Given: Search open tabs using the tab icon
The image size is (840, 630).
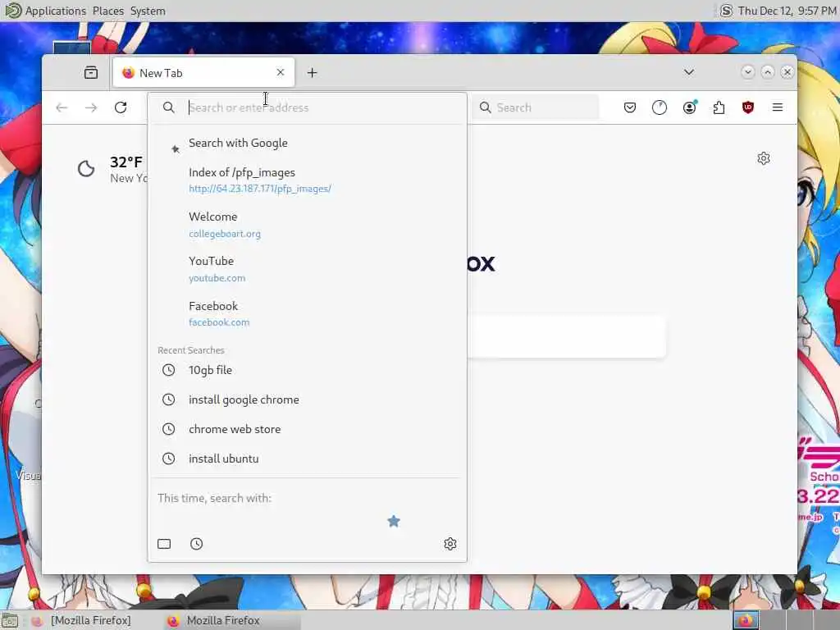Looking at the screenshot, I should point(164,544).
